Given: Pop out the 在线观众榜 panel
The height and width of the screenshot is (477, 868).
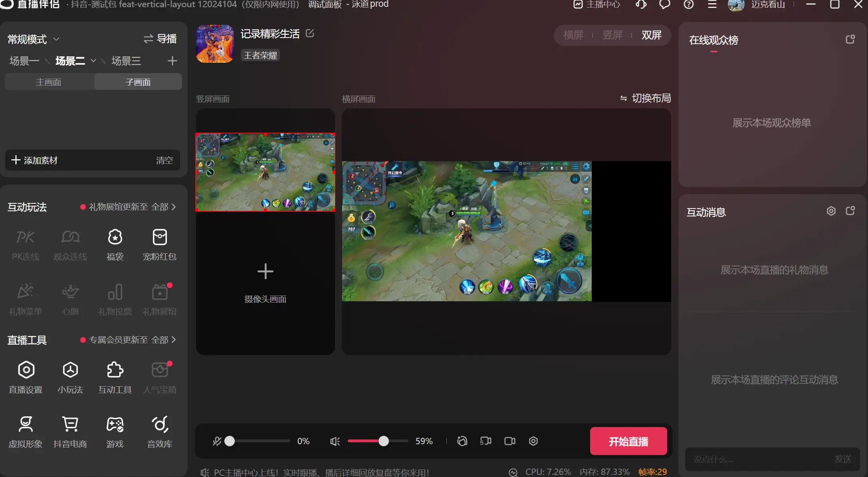Looking at the screenshot, I should click(x=850, y=39).
